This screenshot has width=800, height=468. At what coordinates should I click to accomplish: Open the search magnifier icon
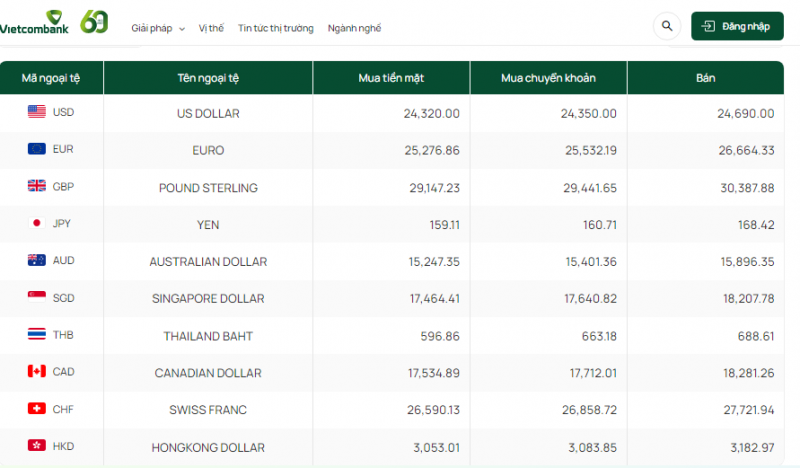tap(666, 26)
